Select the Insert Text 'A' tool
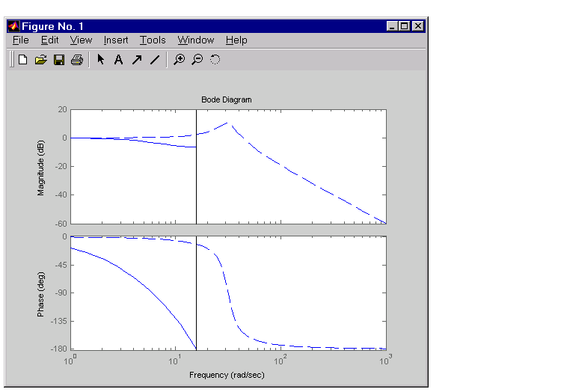 pyautogui.click(x=118, y=60)
